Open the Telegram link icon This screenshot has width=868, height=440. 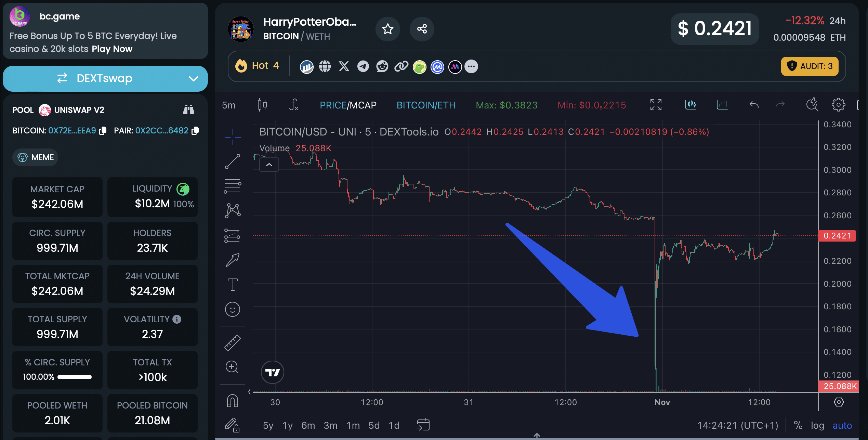tap(363, 66)
